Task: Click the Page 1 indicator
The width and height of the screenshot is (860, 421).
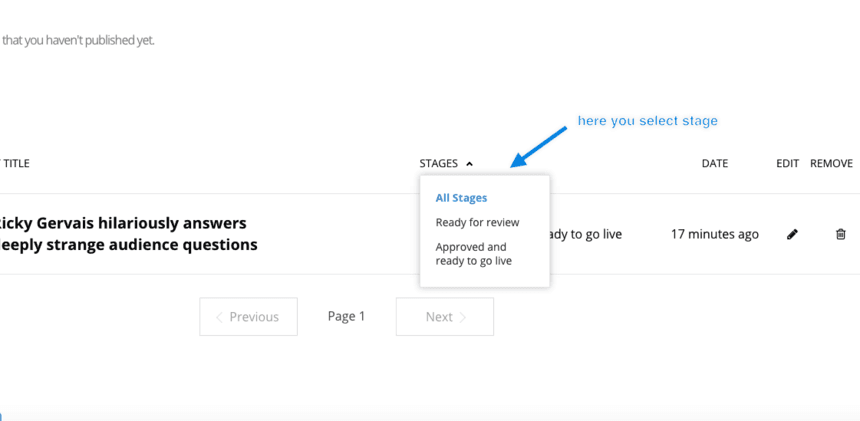Action: 346,316
